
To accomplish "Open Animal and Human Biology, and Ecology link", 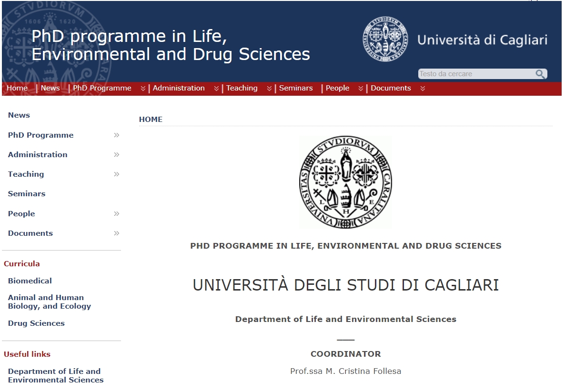I will click(50, 302).
